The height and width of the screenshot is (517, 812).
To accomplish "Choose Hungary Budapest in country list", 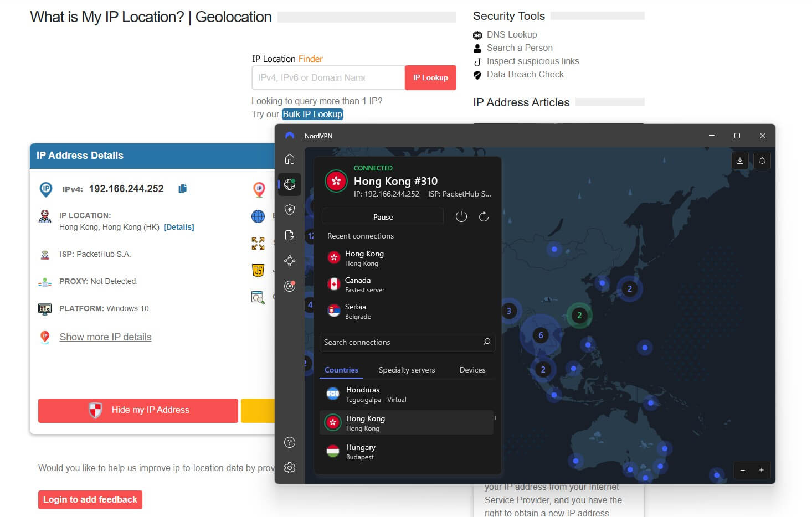I will point(407,451).
